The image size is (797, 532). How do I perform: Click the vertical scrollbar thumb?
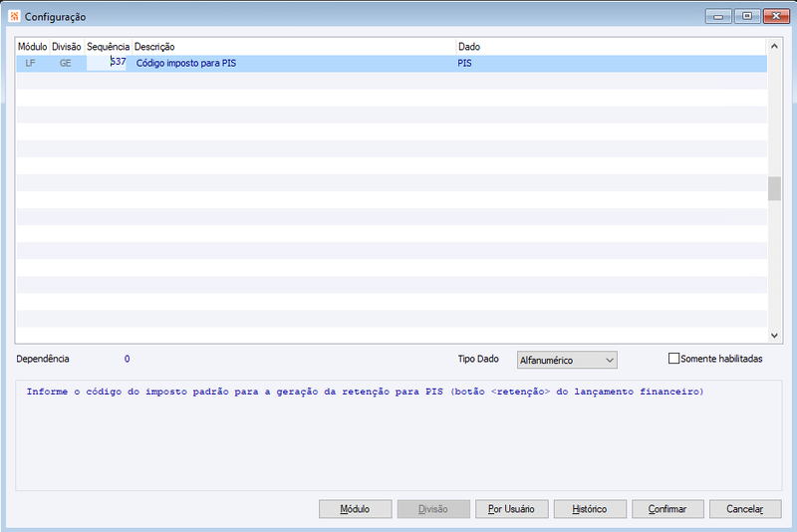tap(774, 188)
